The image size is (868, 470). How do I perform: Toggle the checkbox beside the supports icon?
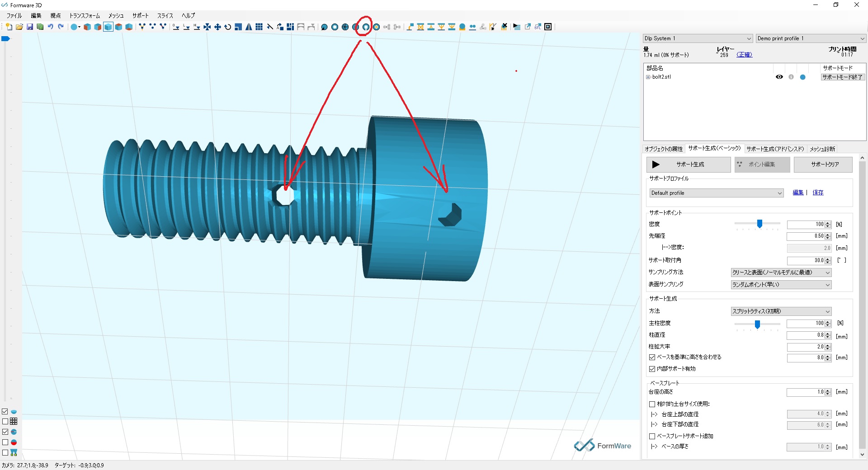[x=5, y=452]
